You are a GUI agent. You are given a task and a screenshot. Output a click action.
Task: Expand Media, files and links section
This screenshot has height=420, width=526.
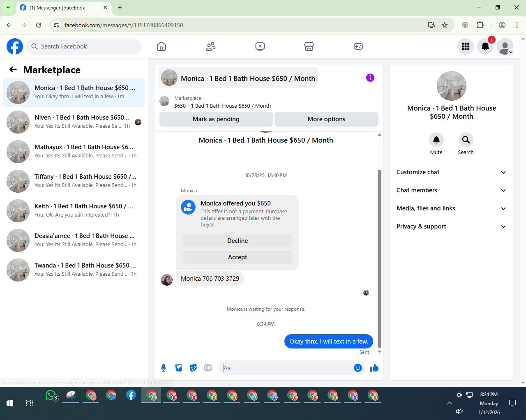pos(451,208)
